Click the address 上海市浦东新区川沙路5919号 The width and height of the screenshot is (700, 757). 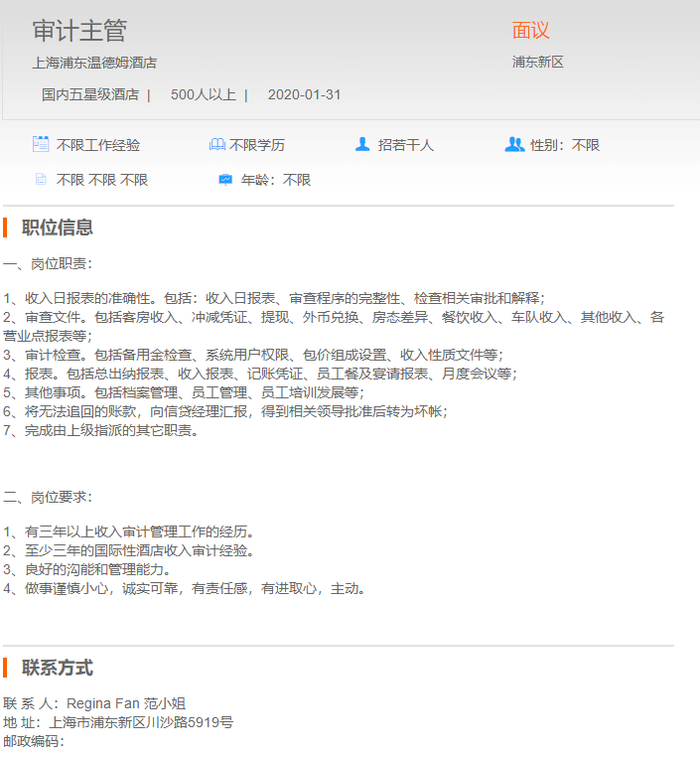click(141, 722)
